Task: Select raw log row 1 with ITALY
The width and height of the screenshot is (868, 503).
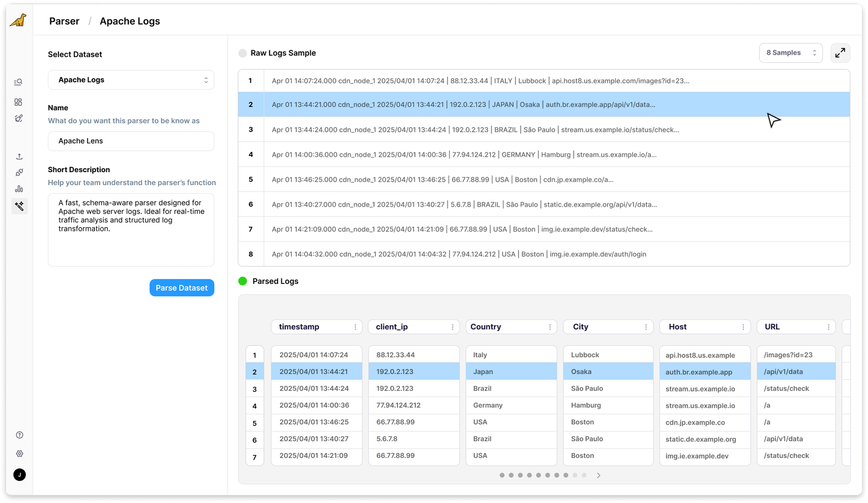Action: pyautogui.click(x=544, y=81)
